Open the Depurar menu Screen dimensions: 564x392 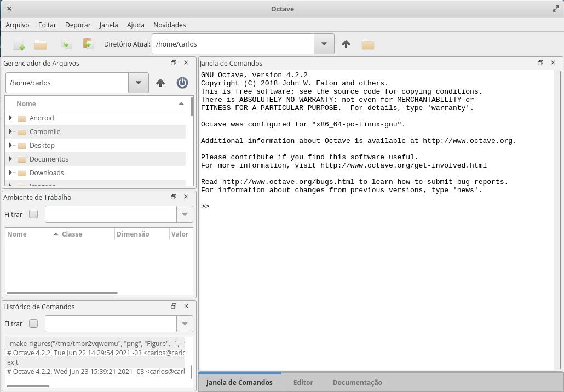78,25
